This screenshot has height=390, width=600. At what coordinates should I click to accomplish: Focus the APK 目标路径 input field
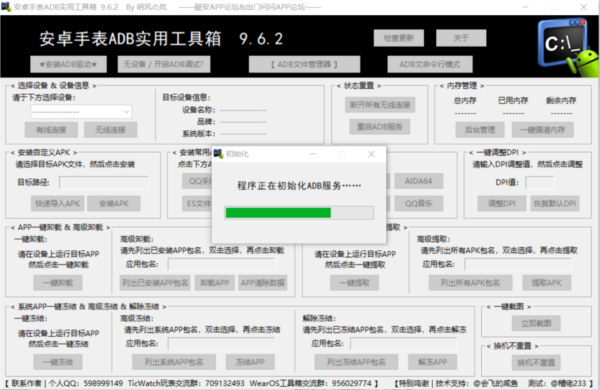104,183
